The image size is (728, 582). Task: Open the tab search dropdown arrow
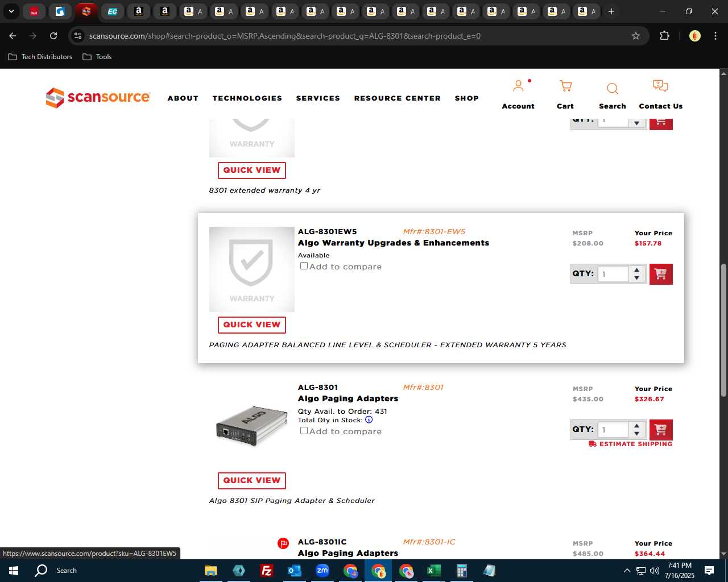(11, 11)
